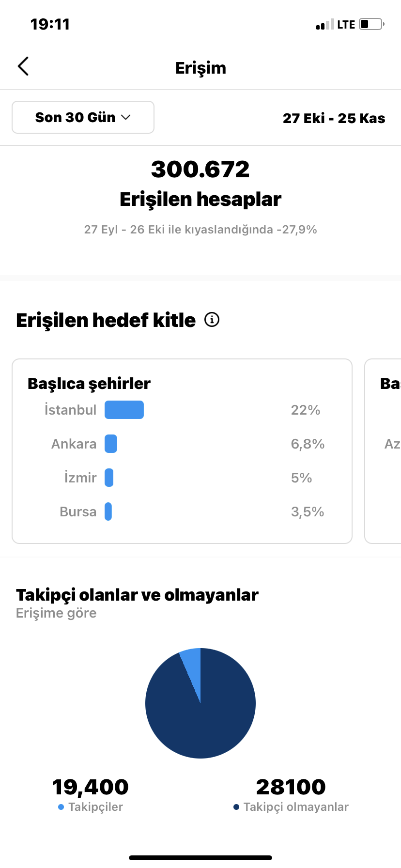Image resolution: width=401 pixels, height=868 pixels.
Task: Tap the battery status icon
Action: (371, 24)
